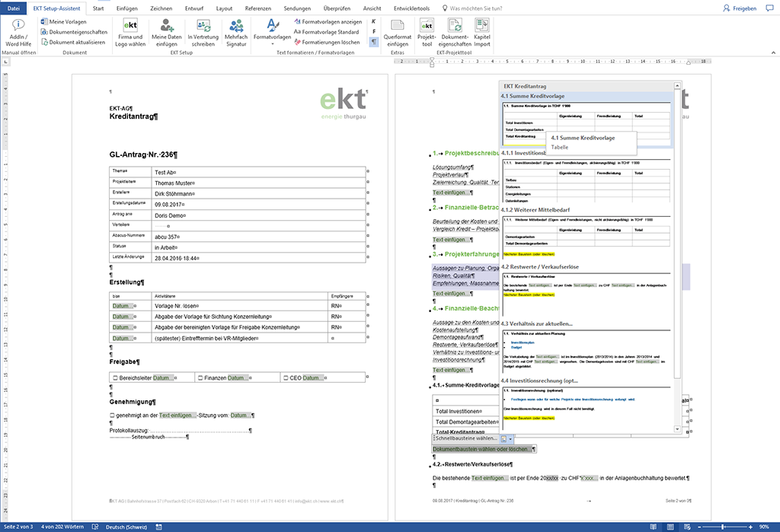Viewport: 780px width, 532px height.
Task: Select 4.1.1 Investitionsbedarf building block thumbnail
Action: coord(586,180)
